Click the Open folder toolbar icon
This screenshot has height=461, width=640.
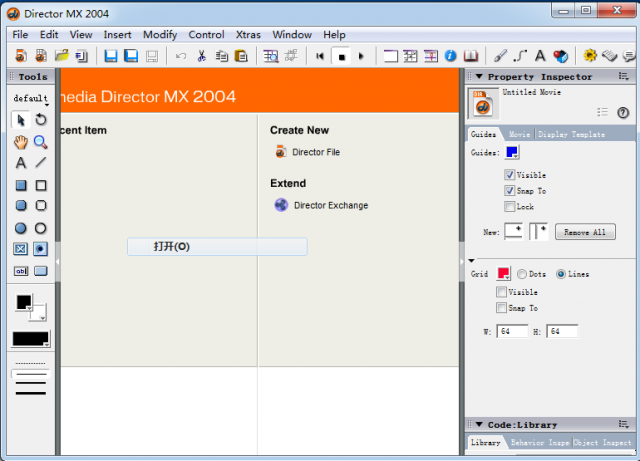[62, 56]
